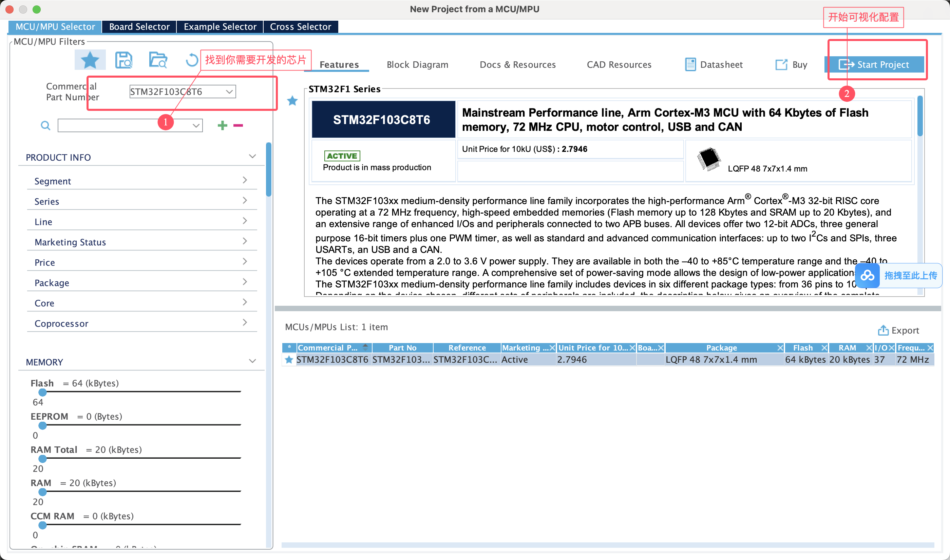
Task: Click the Export upload icon
Action: click(x=883, y=330)
